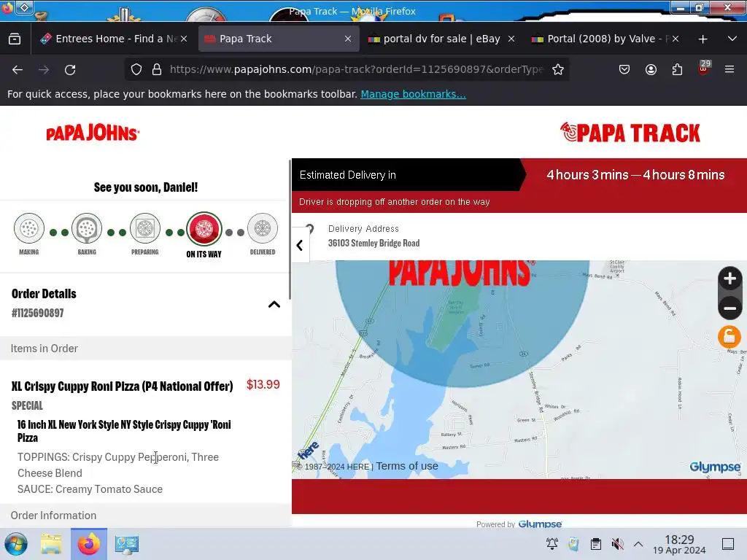Go back to previous page
The width and height of the screenshot is (747, 560).
pos(18,69)
